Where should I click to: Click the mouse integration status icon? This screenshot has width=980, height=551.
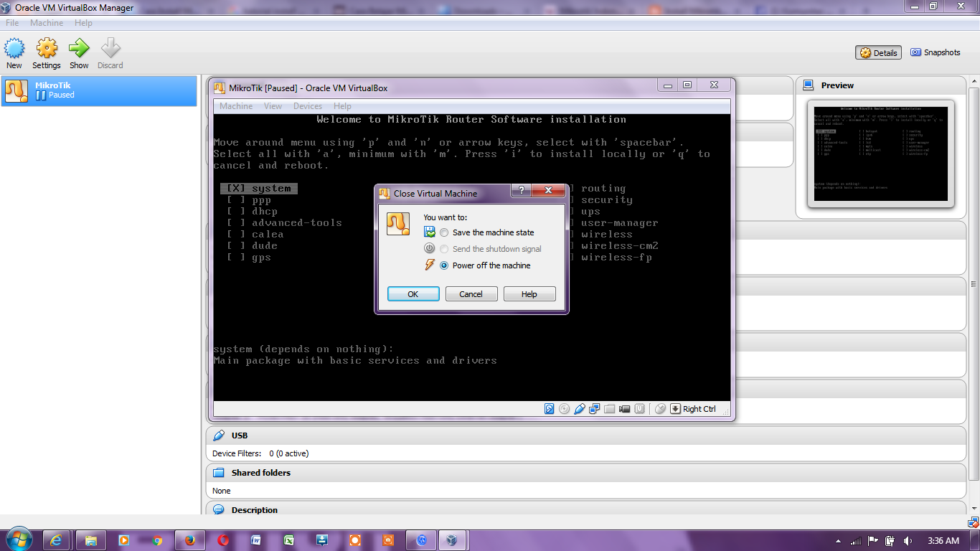[661, 409]
